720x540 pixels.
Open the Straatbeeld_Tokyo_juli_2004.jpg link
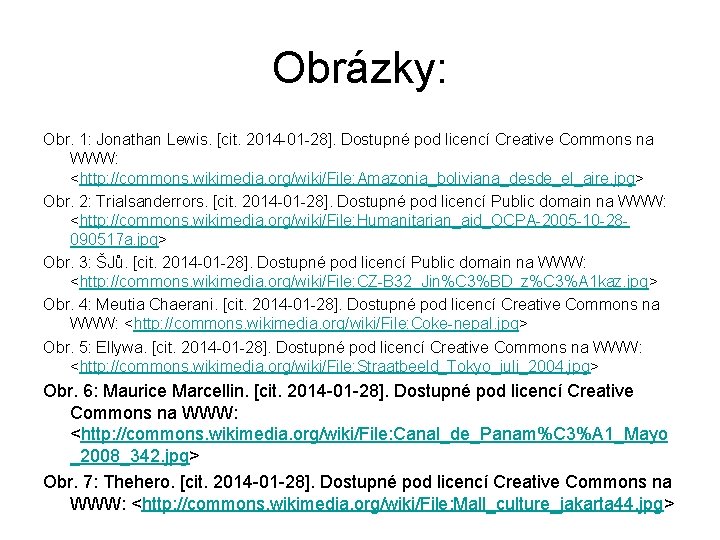pos(335,366)
